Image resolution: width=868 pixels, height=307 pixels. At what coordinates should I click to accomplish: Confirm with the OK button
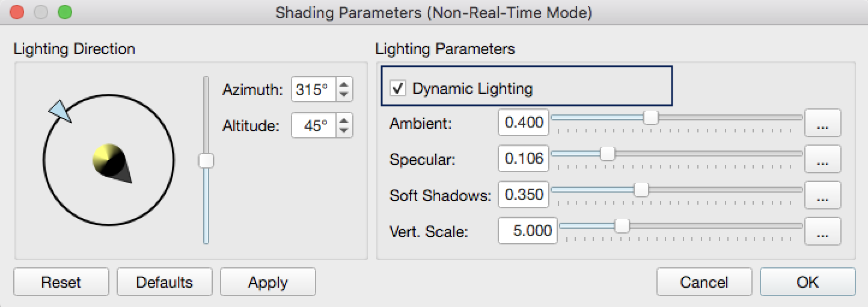pos(807,282)
